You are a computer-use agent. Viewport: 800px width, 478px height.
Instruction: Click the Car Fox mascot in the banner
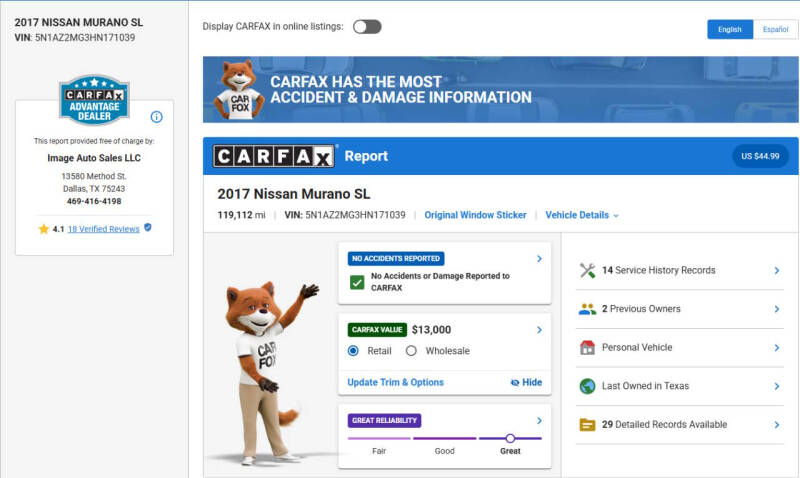[239, 90]
